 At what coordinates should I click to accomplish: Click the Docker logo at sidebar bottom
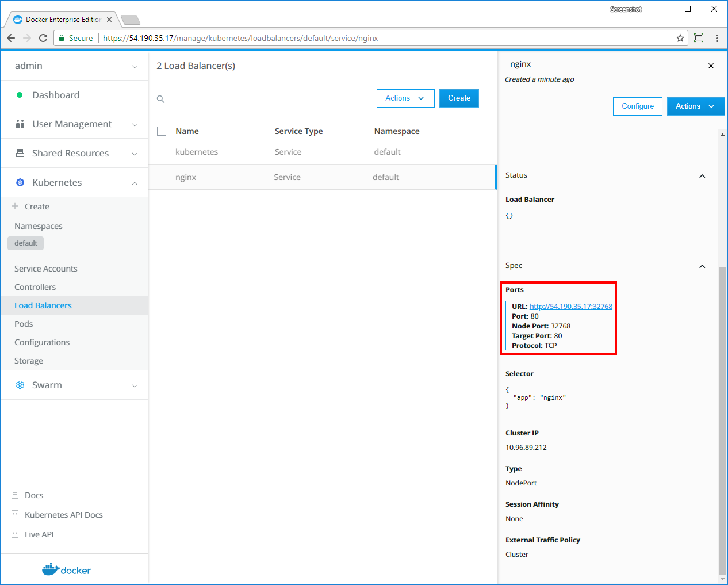[67, 569]
